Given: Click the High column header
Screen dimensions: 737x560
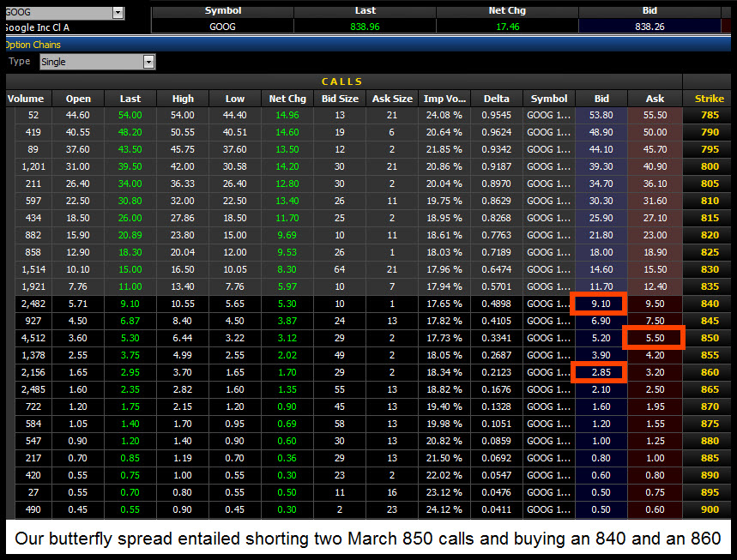Looking at the screenshot, I should tap(183, 99).
